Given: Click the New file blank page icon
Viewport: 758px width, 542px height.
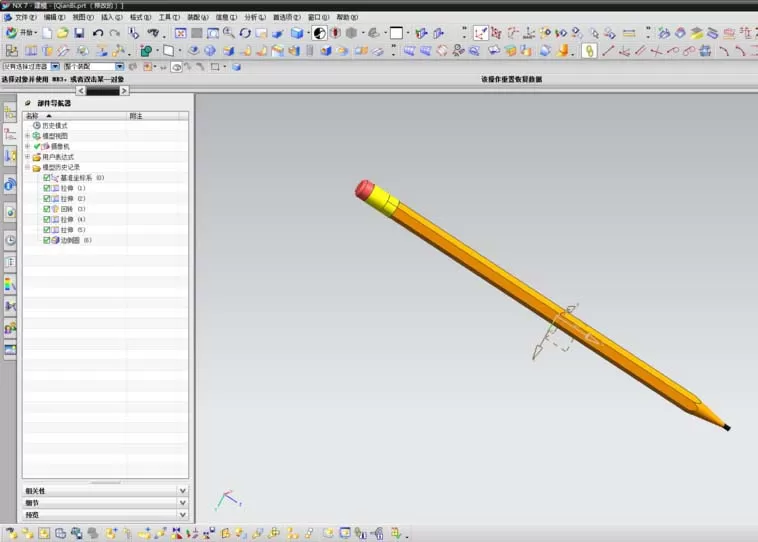Looking at the screenshot, I should pyautogui.click(x=47, y=33).
